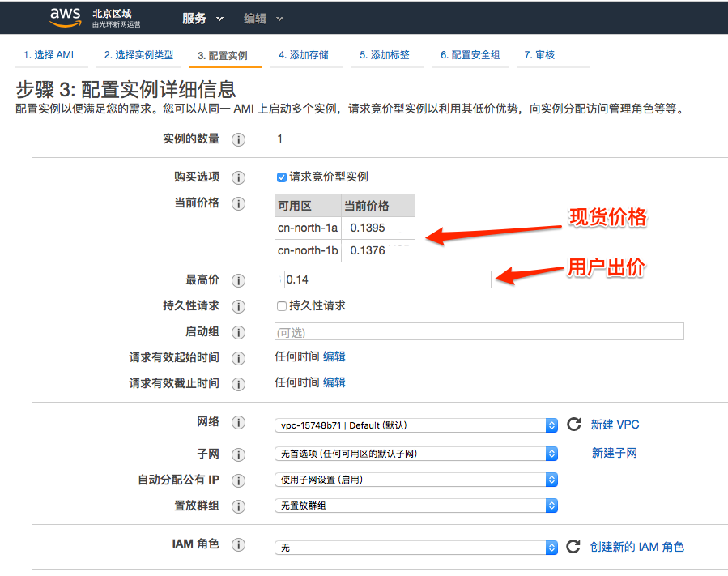The width and height of the screenshot is (728, 576).
Task: Open info icon for 自动分配公有 IP
Action: point(238,480)
